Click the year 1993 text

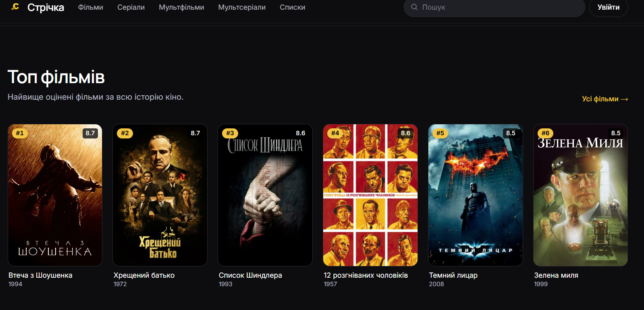tap(226, 284)
